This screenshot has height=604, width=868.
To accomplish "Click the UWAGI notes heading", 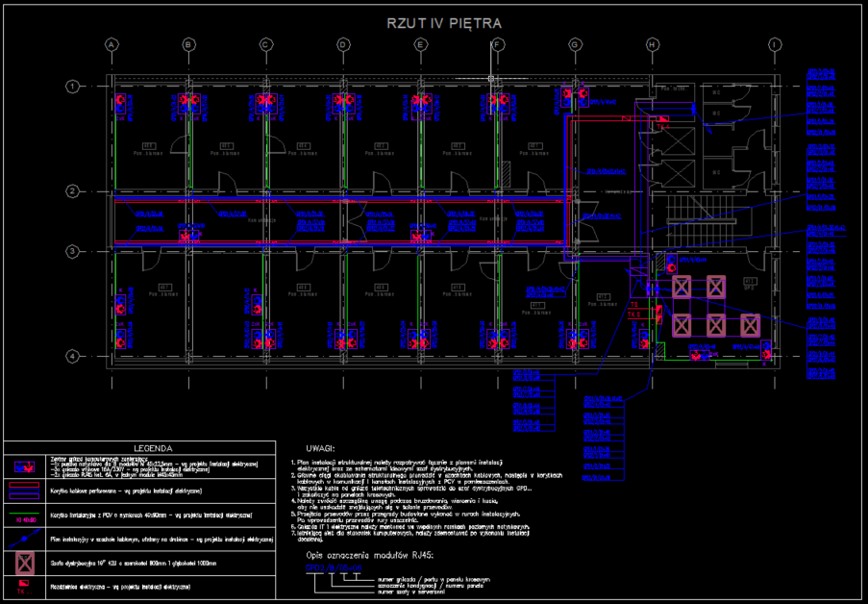I will [319, 449].
